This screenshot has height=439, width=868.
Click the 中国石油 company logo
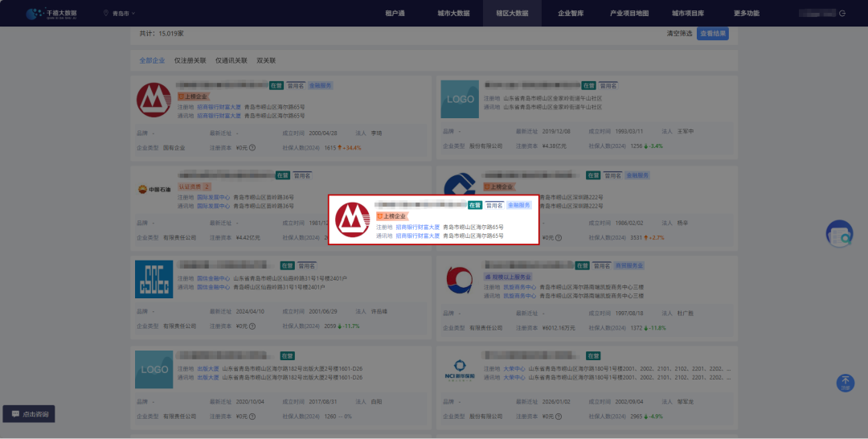(x=154, y=189)
